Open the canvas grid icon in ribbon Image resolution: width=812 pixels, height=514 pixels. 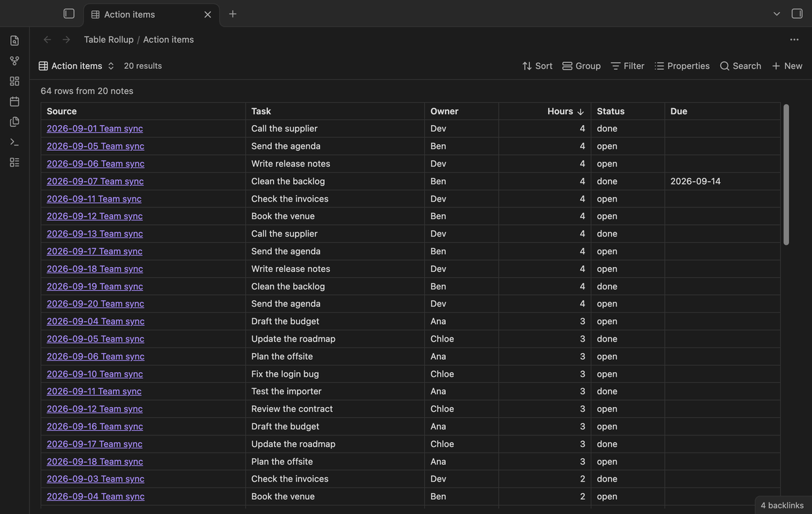(14, 81)
